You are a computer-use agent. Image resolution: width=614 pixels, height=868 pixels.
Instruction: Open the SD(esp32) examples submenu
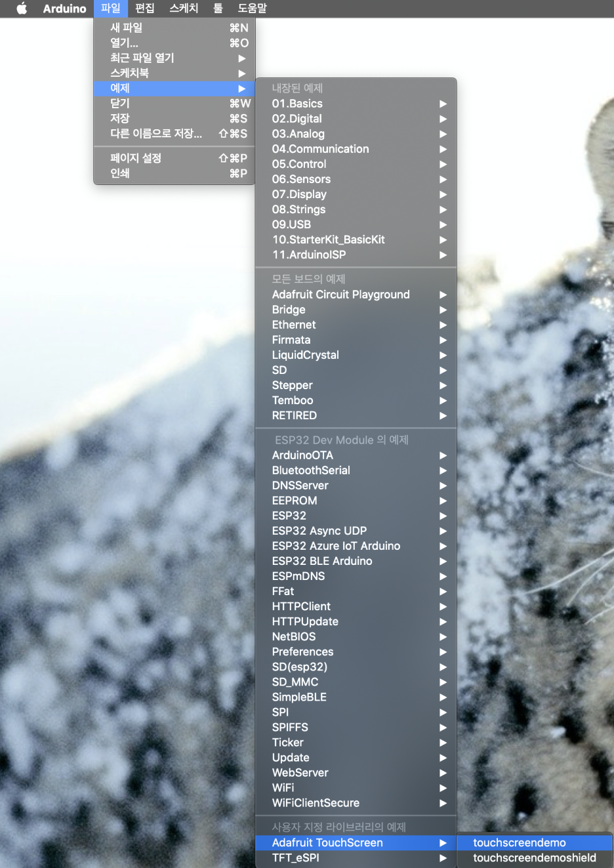click(356, 667)
